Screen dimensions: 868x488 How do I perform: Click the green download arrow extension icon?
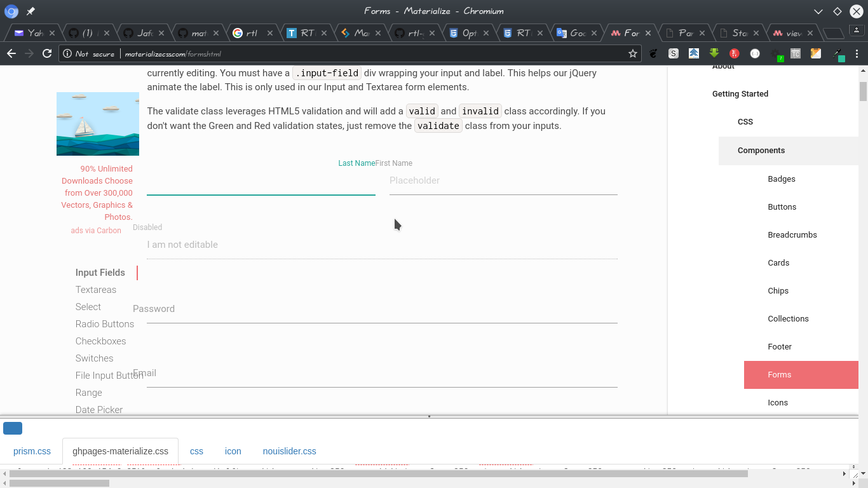pos(714,53)
